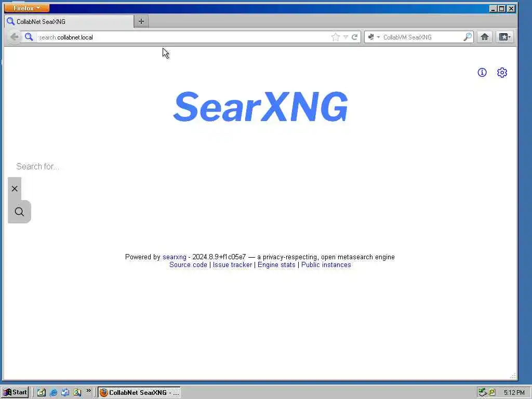The image size is (532, 399).
Task: Open SearXNG preferences gear icon
Action: point(502,72)
